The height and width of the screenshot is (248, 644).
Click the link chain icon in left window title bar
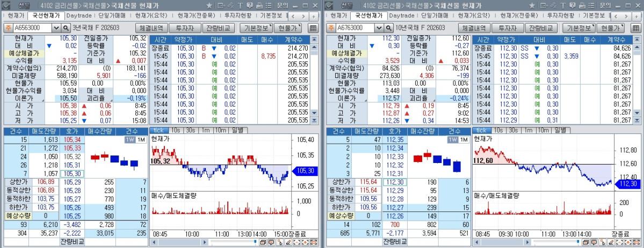(230, 5)
